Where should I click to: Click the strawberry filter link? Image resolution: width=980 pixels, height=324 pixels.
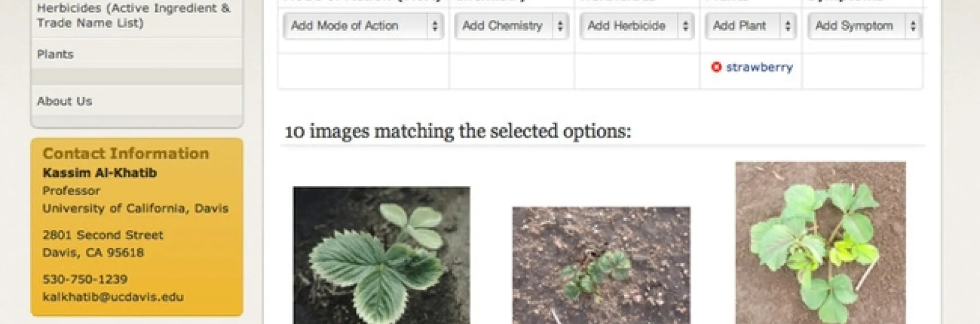pos(759,67)
